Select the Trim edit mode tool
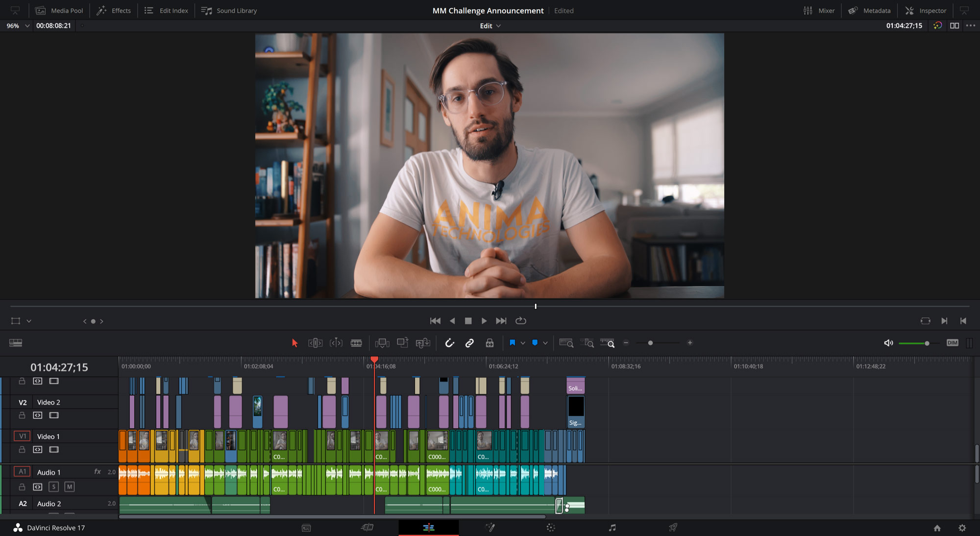The height and width of the screenshot is (536, 980). (x=315, y=343)
